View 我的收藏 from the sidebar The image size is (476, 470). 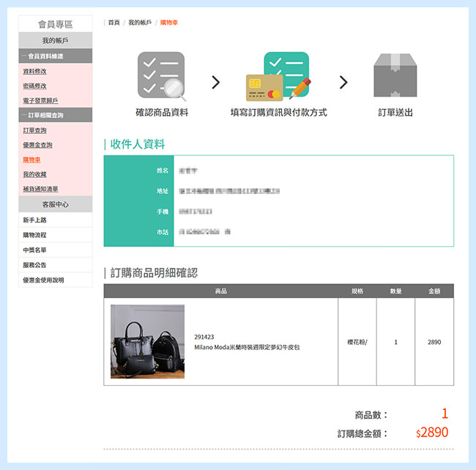pos(34,174)
